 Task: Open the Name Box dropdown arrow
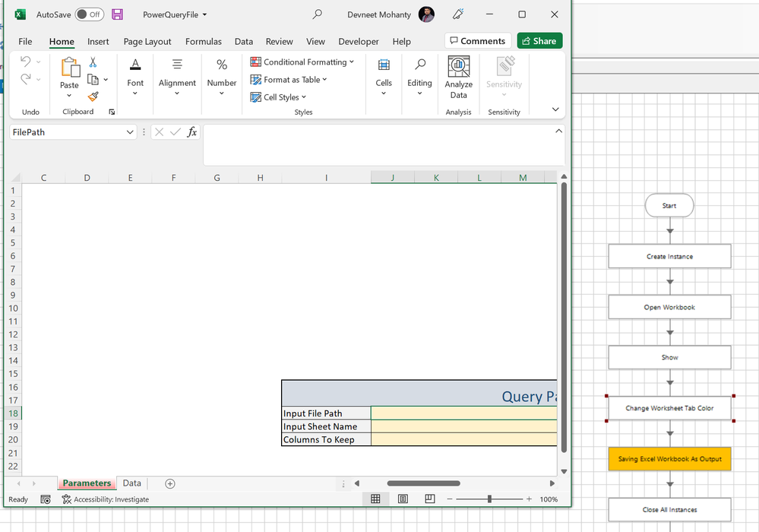[x=130, y=132]
